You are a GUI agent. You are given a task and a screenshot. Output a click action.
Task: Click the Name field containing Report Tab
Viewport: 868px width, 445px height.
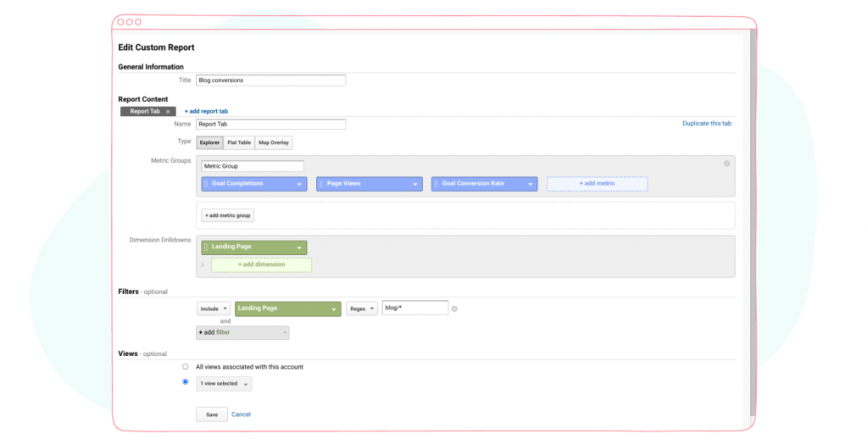pyautogui.click(x=270, y=124)
